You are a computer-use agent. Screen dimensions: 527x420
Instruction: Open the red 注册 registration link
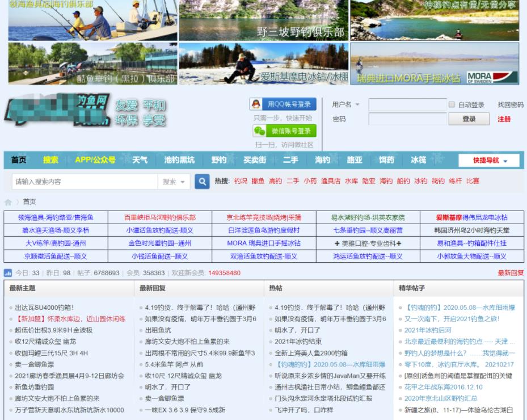(x=504, y=120)
